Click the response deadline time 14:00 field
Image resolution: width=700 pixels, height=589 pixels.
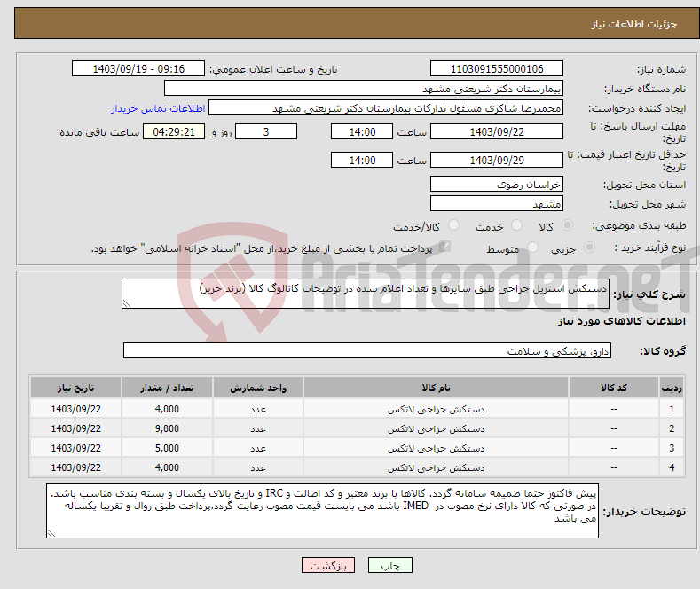click(x=362, y=131)
